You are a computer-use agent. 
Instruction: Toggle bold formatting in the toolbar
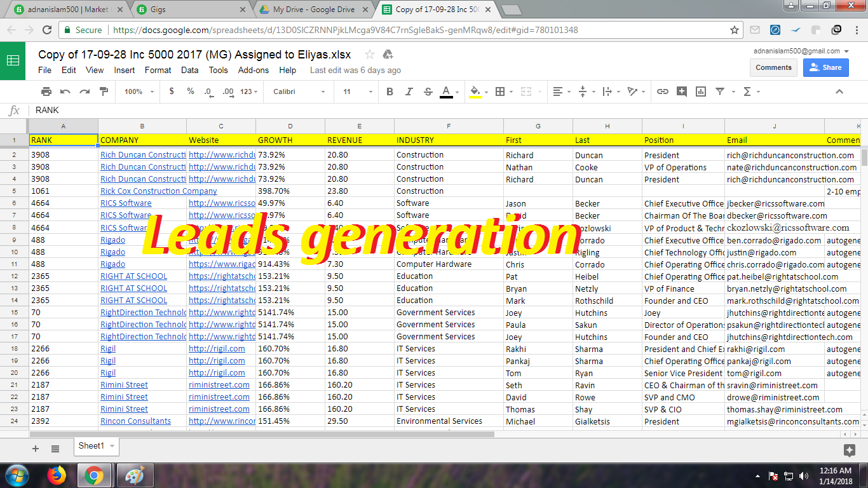(390, 91)
